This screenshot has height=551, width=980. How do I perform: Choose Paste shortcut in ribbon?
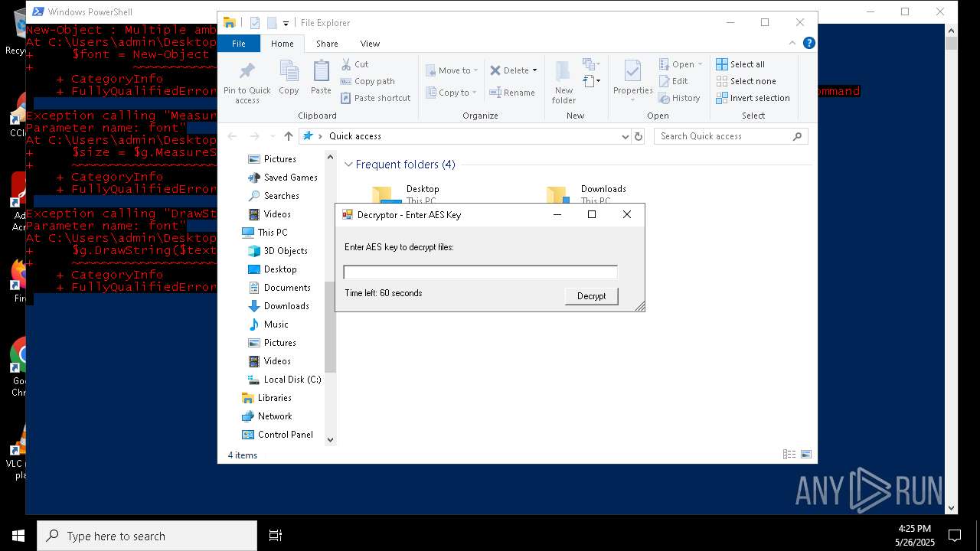(x=375, y=98)
